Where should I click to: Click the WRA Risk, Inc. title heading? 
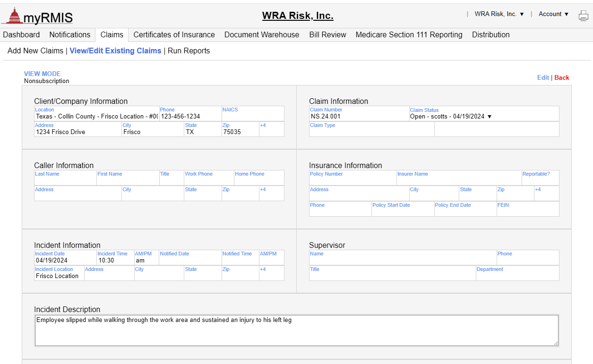coord(298,16)
